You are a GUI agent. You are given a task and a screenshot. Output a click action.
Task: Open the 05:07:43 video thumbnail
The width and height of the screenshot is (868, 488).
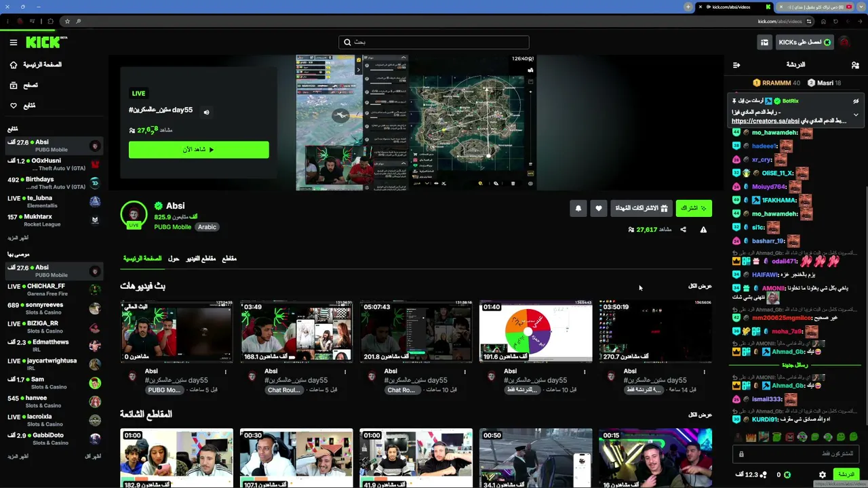pyautogui.click(x=416, y=332)
